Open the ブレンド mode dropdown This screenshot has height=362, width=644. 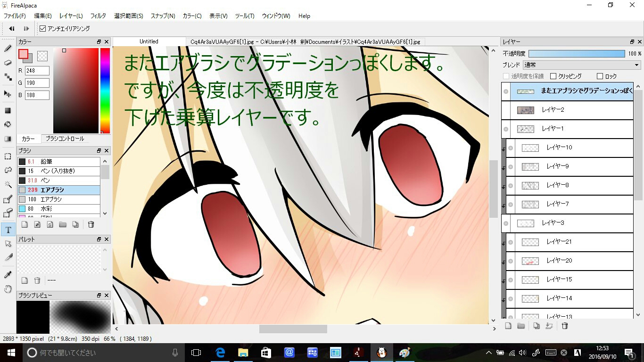(x=582, y=65)
